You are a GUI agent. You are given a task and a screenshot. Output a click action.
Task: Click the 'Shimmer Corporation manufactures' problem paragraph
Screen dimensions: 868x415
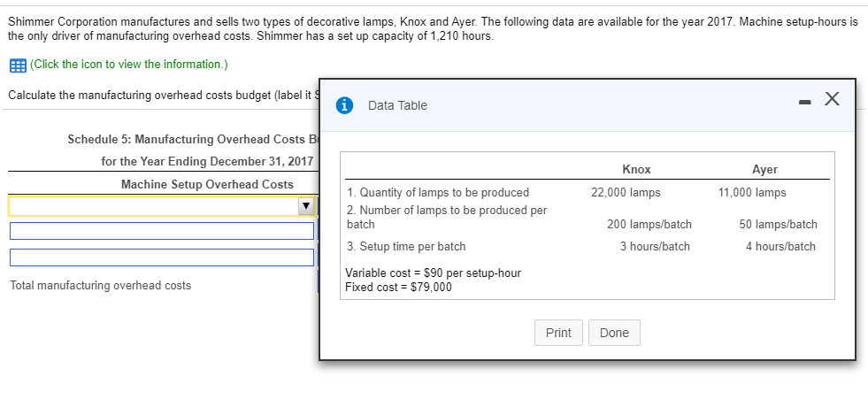click(434, 29)
